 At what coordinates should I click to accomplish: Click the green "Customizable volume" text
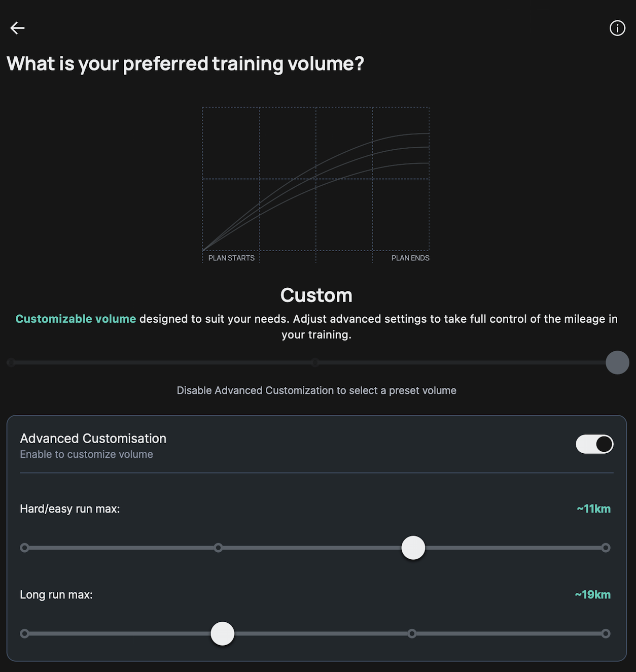coord(76,319)
